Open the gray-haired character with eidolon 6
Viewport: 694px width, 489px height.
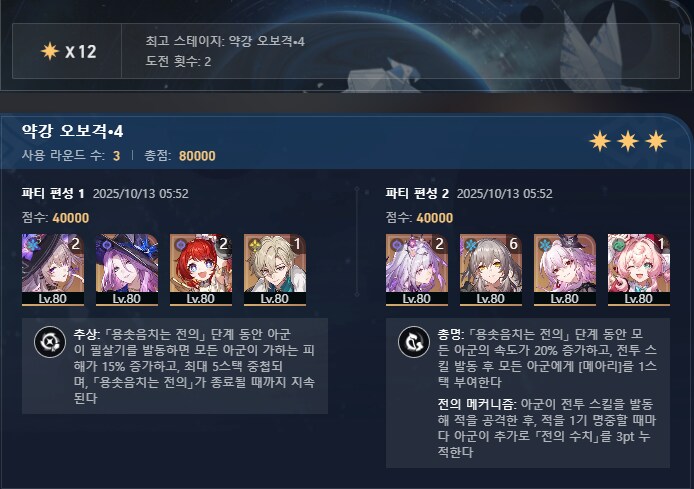(491, 270)
